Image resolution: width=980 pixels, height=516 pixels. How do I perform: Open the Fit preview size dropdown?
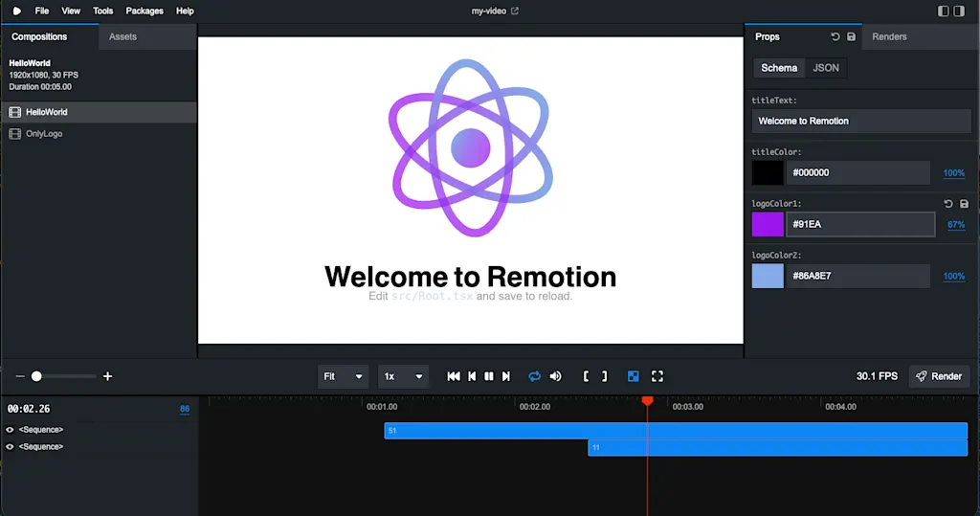coord(343,376)
